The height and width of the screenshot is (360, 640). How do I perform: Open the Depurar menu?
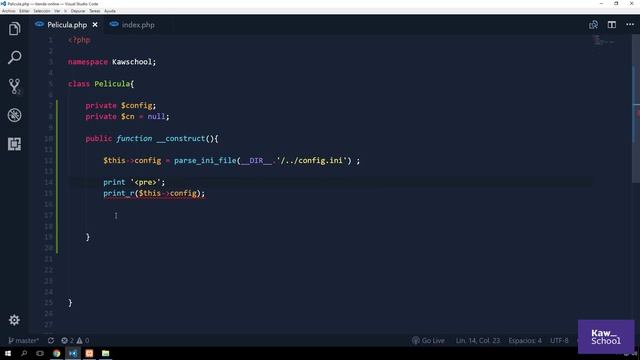click(78, 11)
